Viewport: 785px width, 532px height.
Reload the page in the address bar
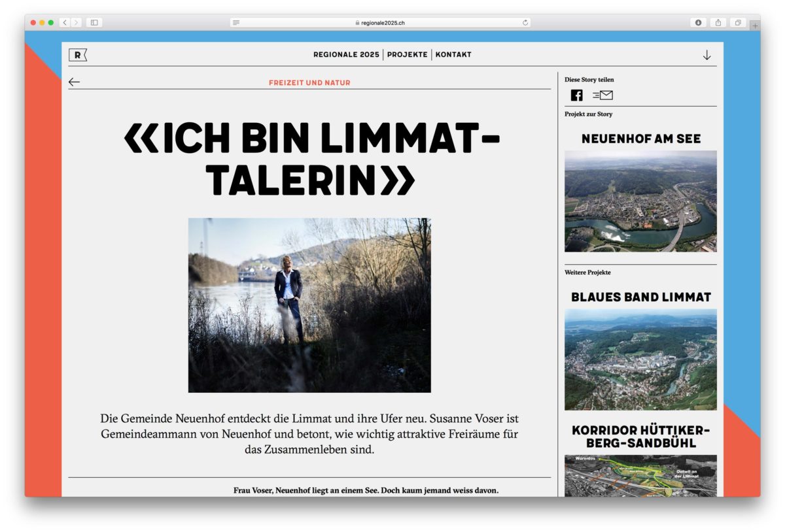pyautogui.click(x=525, y=23)
